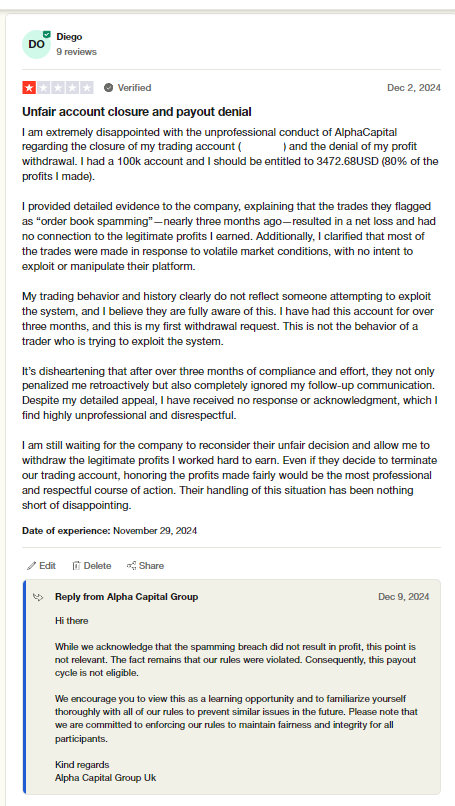
Task: Click the Delete trash can icon
Action: (76, 565)
